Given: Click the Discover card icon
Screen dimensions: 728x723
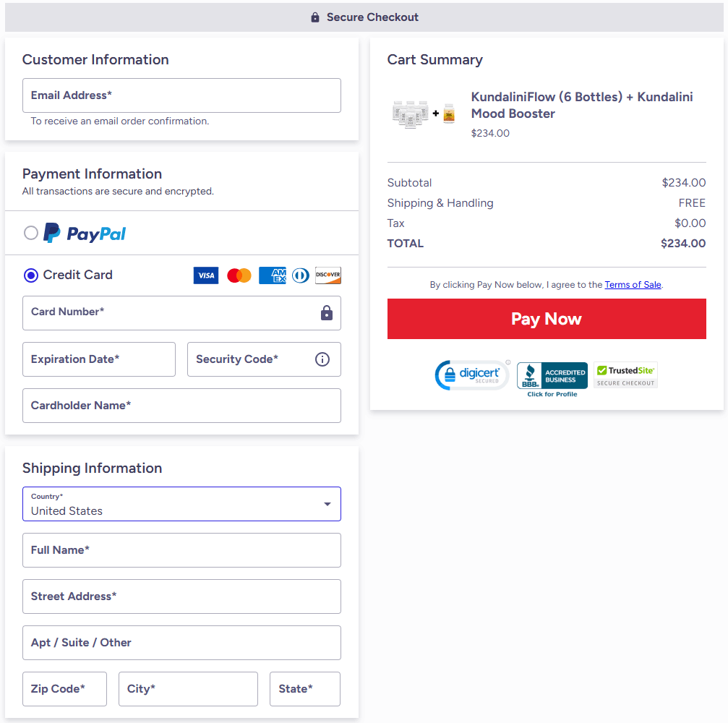Looking at the screenshot, I should pos(328,275).
